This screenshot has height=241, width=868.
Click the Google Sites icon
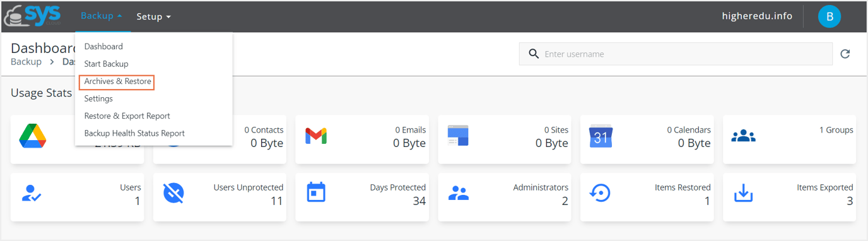(x=458, y=136)
